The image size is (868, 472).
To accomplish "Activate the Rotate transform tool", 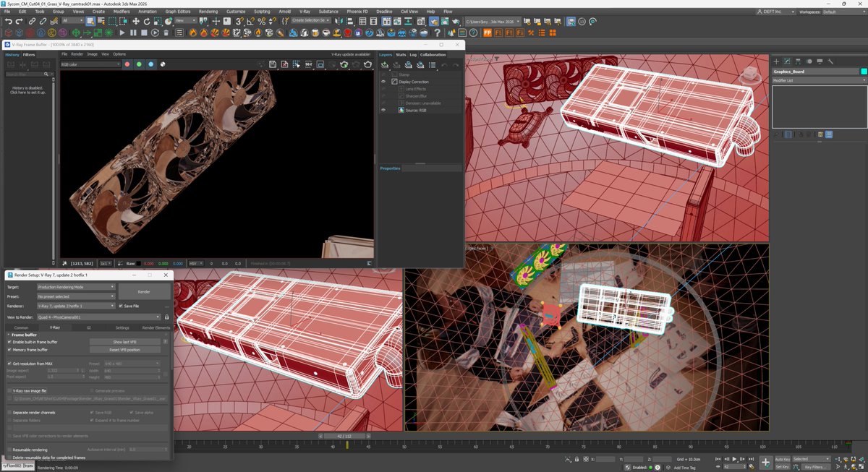I will pos(146,22).
